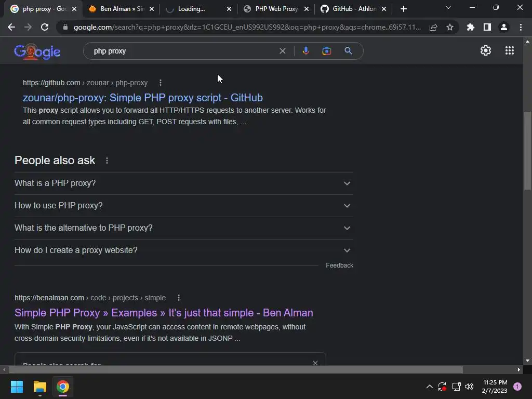Screen dimensions: 532x399
Task: Click the horizontal scrollbar thumb
Action: pyautogui.click(x=236, y=369)
